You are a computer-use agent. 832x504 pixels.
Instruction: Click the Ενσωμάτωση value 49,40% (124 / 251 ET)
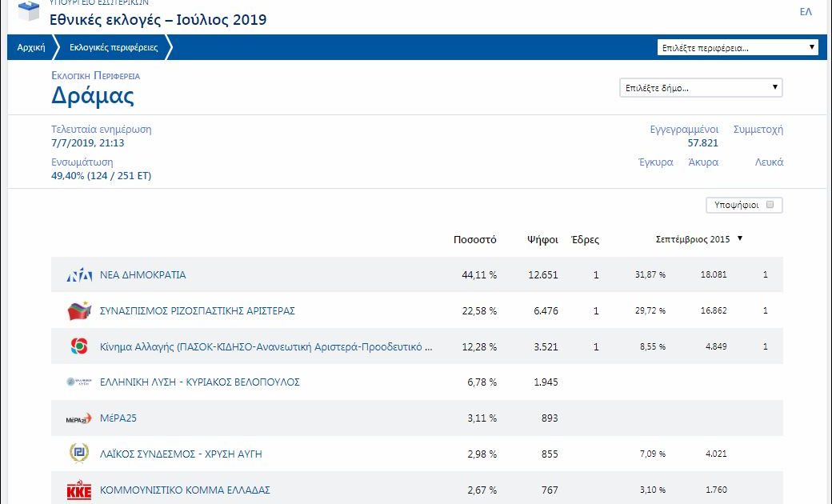(x=101, y=176)
